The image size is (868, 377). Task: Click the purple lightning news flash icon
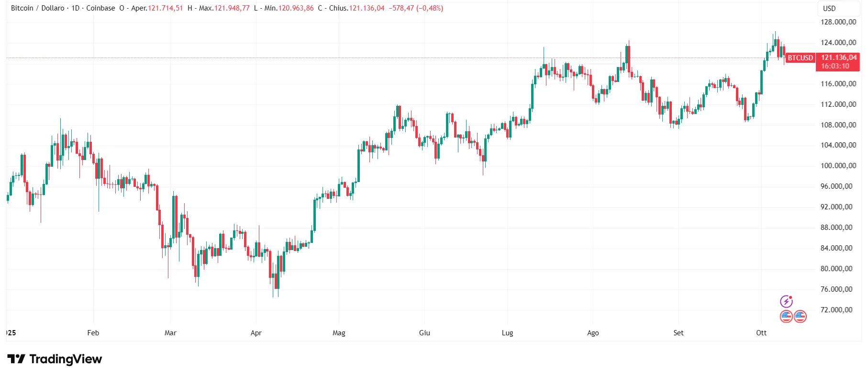pos(786,301)
